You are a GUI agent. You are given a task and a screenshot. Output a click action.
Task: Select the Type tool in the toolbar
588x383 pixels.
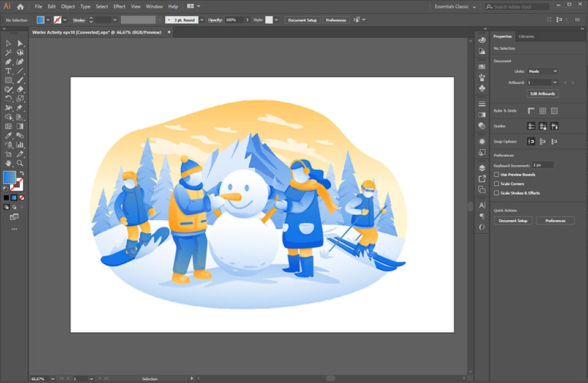(7, 70)
